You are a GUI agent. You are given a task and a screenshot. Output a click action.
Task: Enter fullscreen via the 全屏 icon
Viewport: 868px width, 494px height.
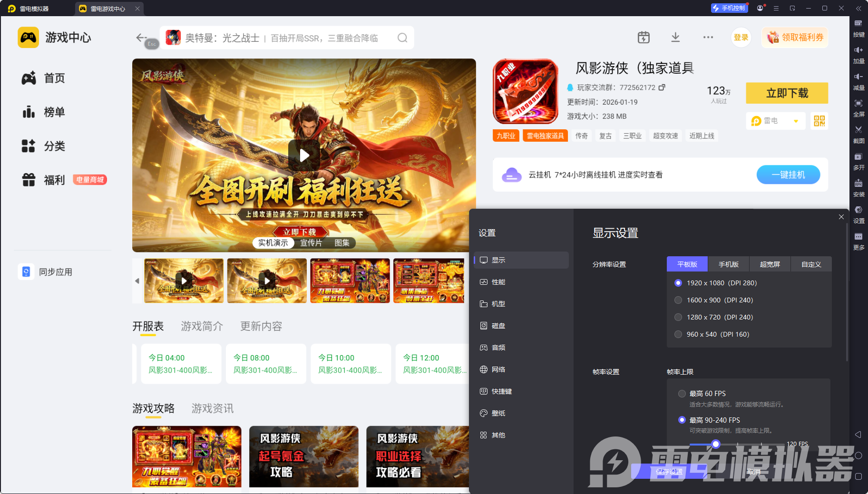858,108
